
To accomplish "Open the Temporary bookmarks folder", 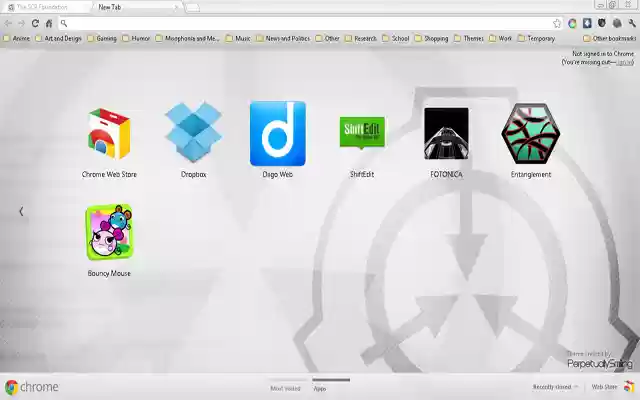I will click(536, 38).
